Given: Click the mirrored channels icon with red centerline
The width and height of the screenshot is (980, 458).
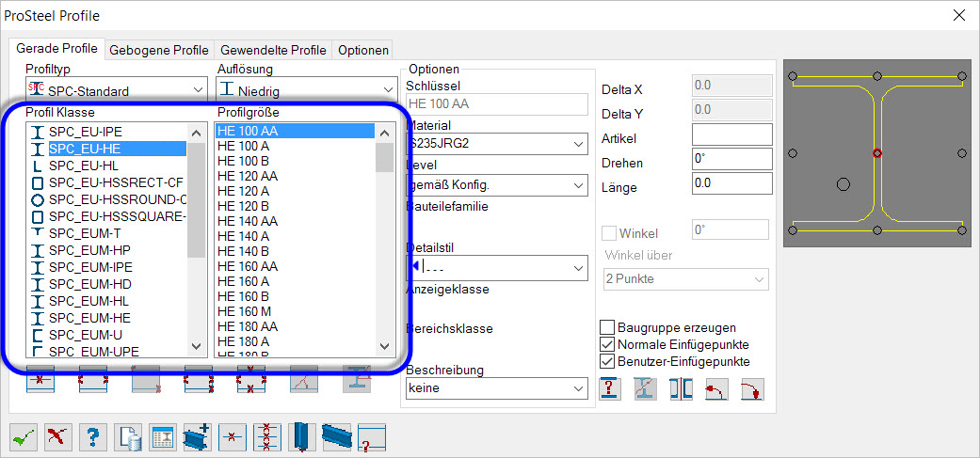Looking at the screenshot, I should (x=682, y=388).
